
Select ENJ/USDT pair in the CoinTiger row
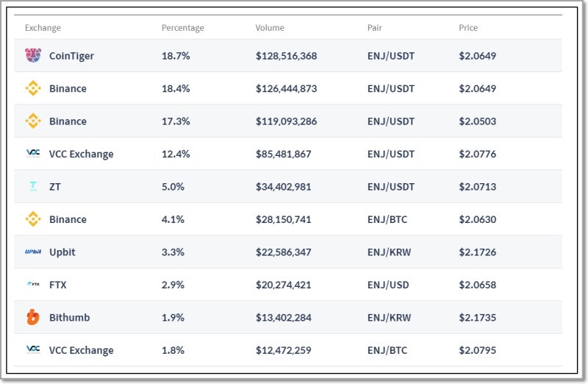[391, 56]
